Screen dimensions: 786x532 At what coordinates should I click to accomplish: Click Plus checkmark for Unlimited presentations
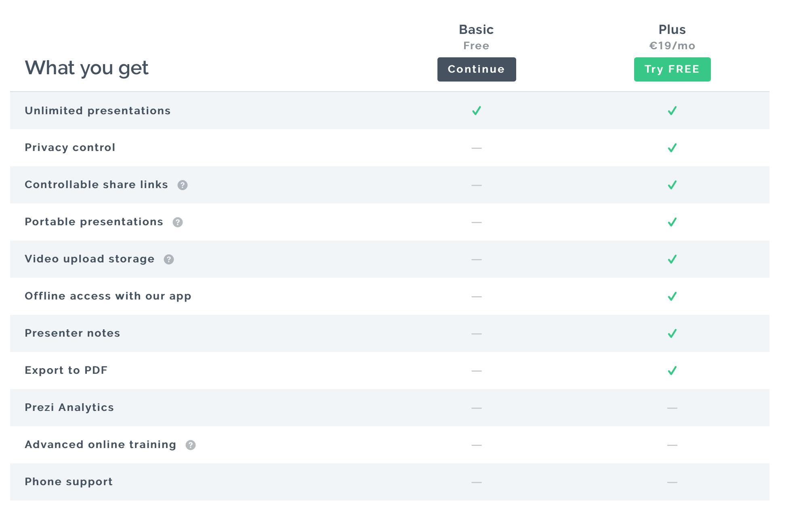(672, 111)
